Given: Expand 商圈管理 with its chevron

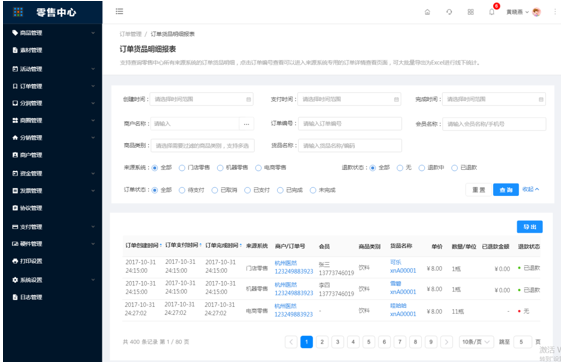Looking at the screenshot, I should pyautogui.click(x=93, y=120).
